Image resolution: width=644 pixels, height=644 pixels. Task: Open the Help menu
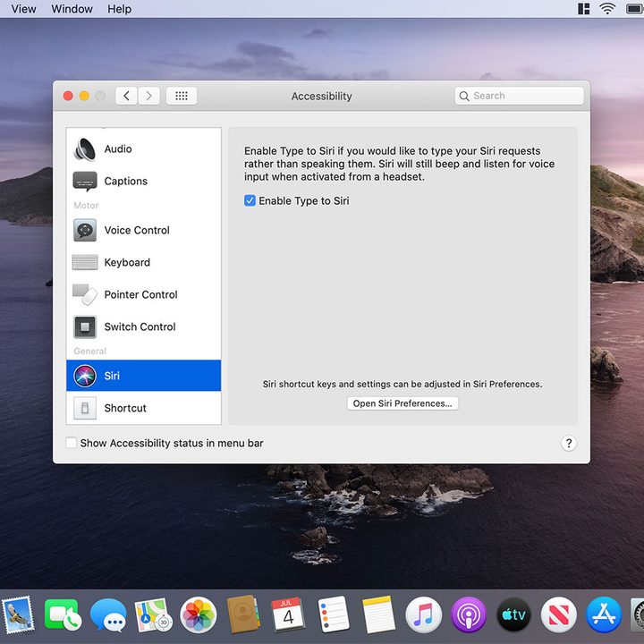[x=120, y=9]
